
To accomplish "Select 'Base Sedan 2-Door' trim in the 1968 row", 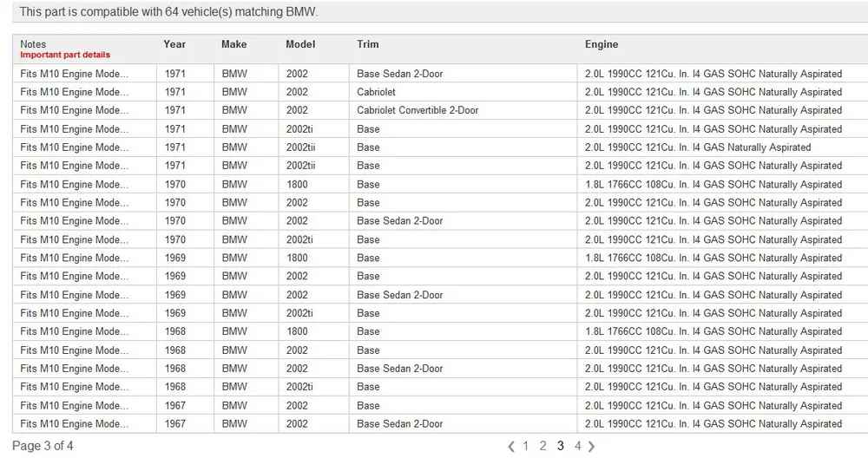I will (399, 369).
